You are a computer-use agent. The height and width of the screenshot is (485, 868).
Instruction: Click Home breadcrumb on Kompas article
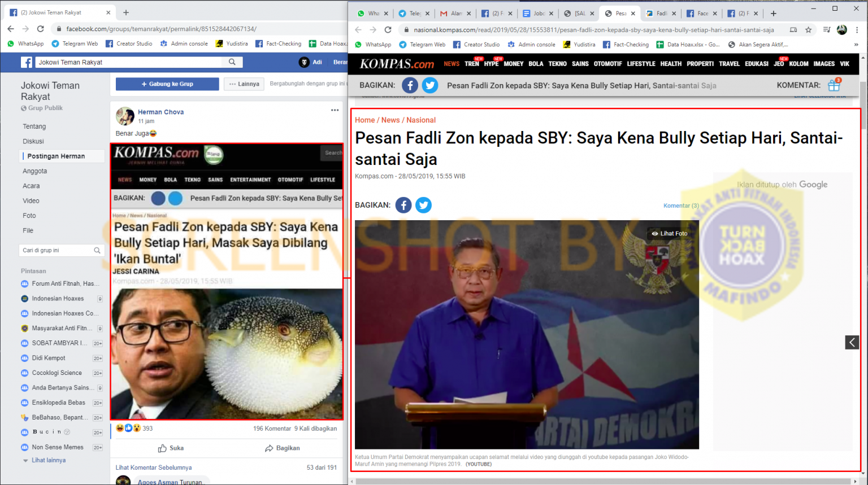[x=364, y=120]
